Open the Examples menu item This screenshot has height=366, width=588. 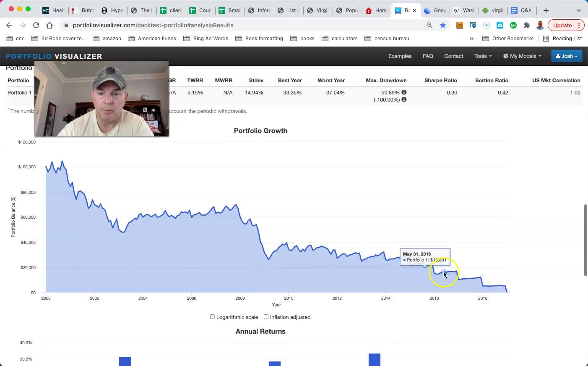400,56
